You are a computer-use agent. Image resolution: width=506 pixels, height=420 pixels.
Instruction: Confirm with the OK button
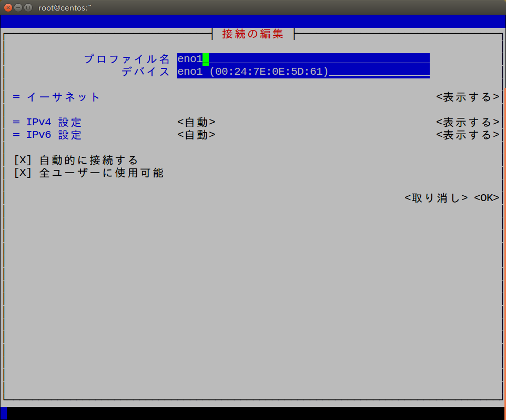[x=487, y=198]
